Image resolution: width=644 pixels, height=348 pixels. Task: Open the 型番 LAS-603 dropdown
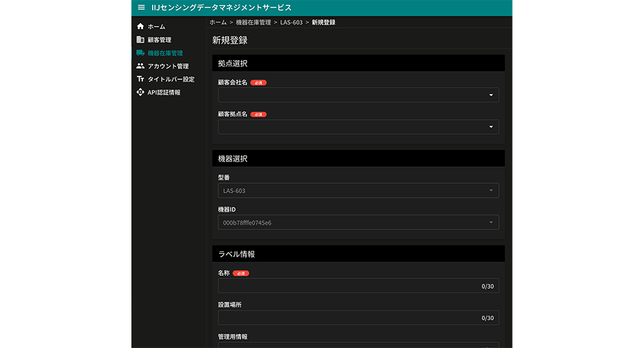491,190
